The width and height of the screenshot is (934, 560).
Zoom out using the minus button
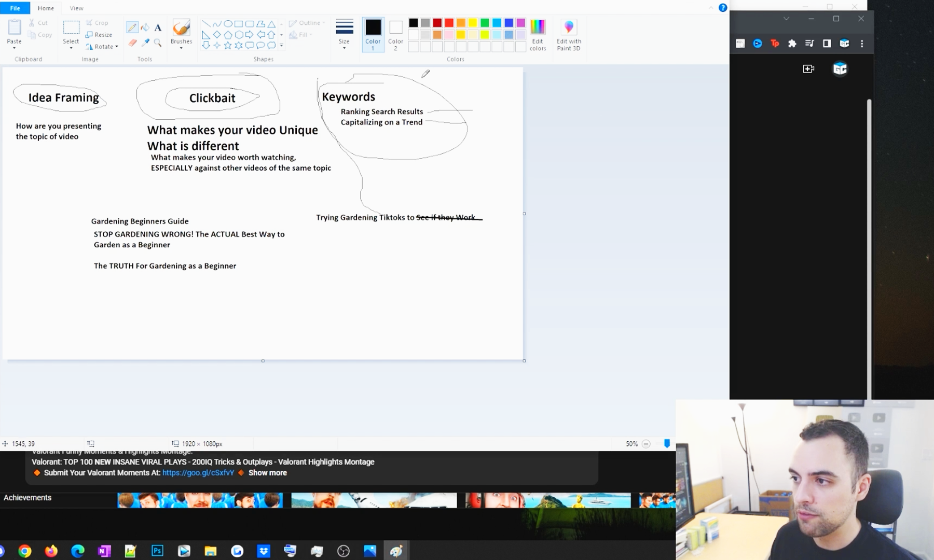pos(646,444)
